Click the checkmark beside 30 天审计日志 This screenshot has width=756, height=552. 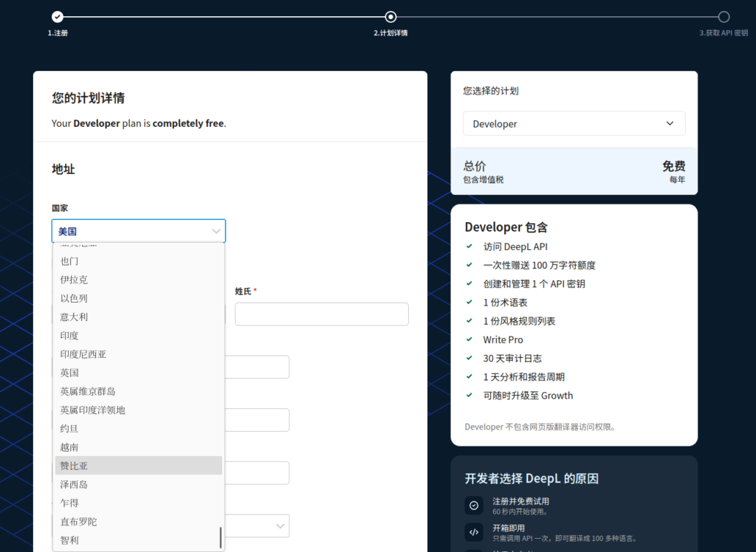pos(469,358)
